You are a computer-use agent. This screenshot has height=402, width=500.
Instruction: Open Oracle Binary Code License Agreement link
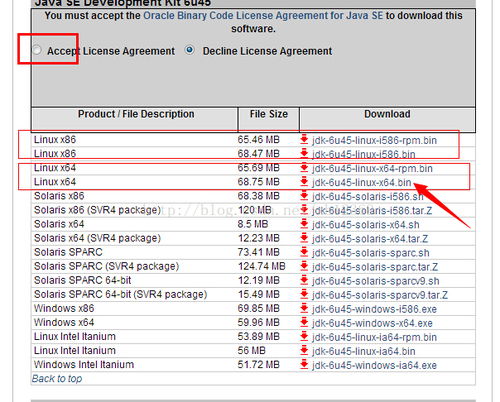(263, 16)
